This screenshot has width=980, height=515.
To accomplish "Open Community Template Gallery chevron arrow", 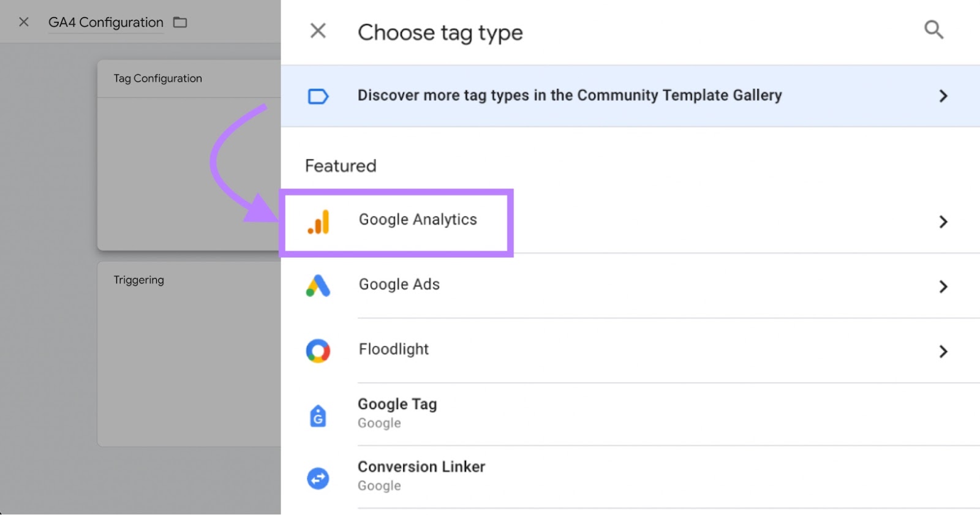I will coord(943,96).
